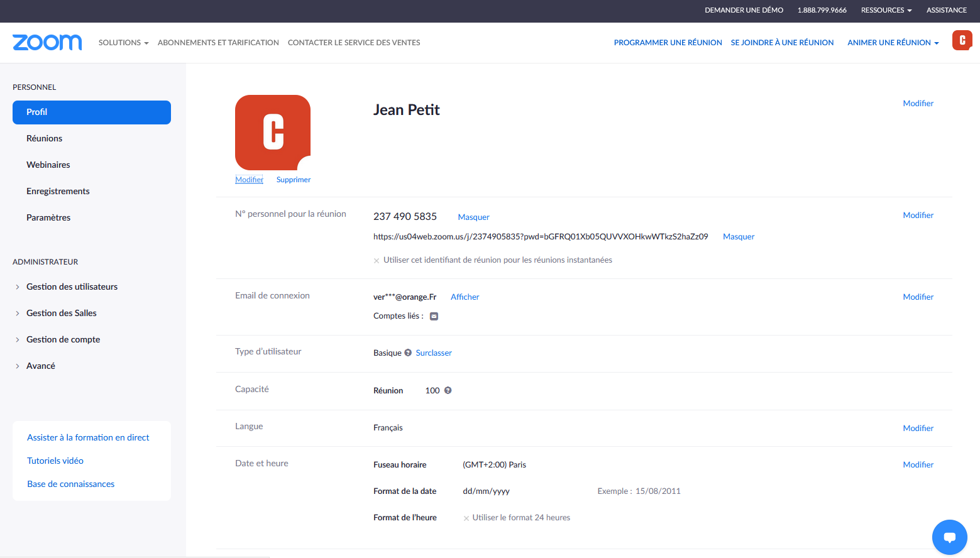Click Programmer une réunion
Image resolution: width=980 pixels, height=558 pixels.
(668, 43)
